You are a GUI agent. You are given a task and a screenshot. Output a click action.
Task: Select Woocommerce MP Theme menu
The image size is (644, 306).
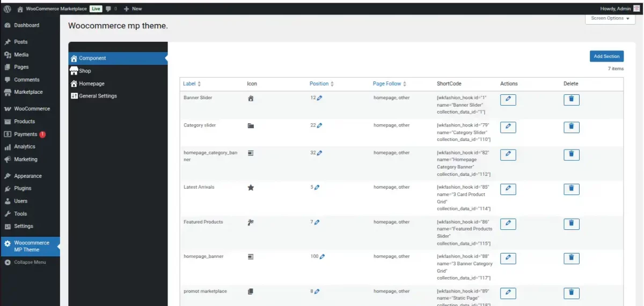pyautogui.click(x=30, y=246)
